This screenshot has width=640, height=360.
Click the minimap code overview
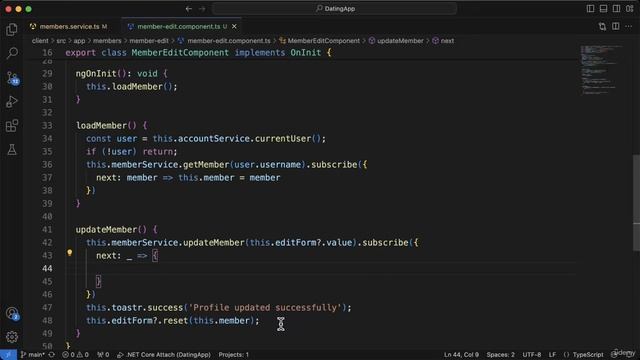pos(602,69)
